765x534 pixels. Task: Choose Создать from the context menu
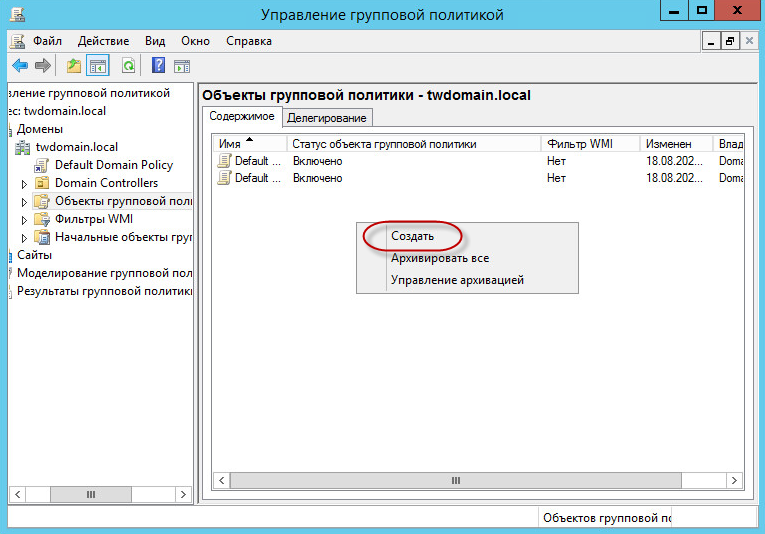click(412, 237)
